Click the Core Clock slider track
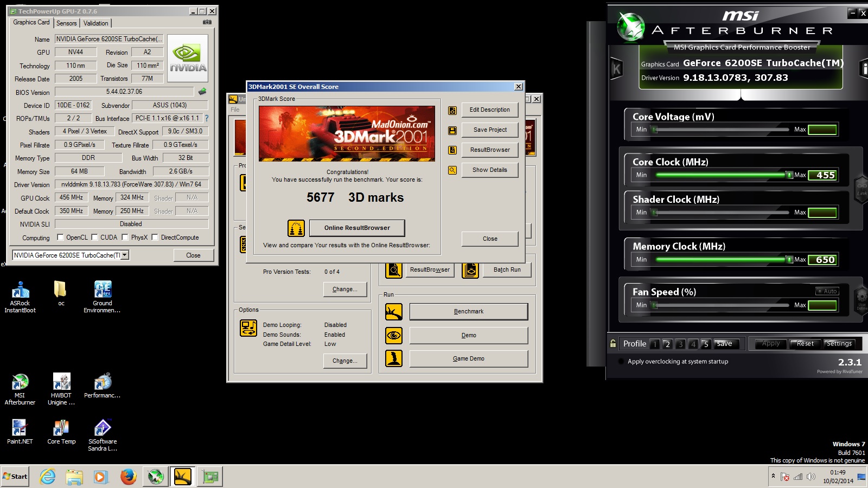The width and height of the screenshot is (868, 488). point(722,175)
